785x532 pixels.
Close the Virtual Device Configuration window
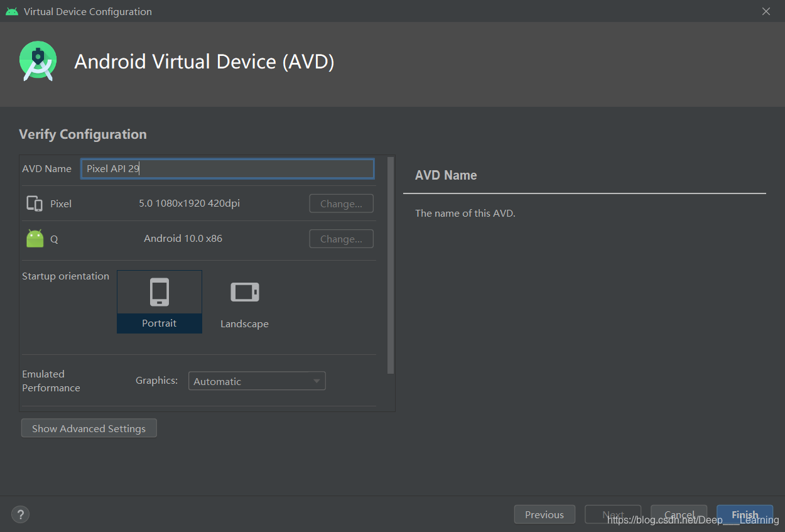pyautogui.click(x=766, y=11)
